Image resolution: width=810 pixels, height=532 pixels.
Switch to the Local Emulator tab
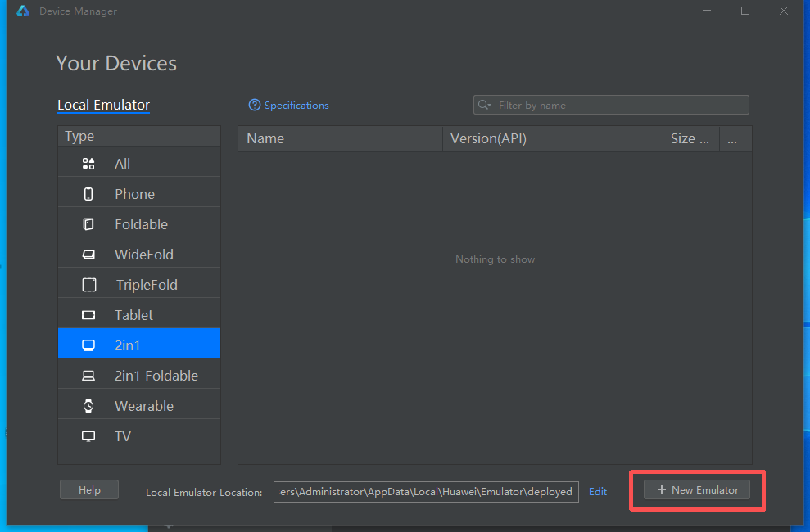tap(103, 105)
